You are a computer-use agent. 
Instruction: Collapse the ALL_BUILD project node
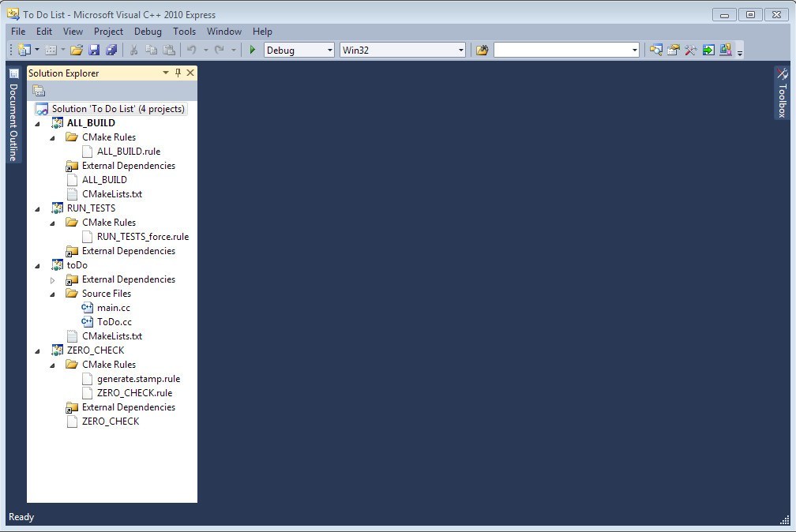[39, 123]
